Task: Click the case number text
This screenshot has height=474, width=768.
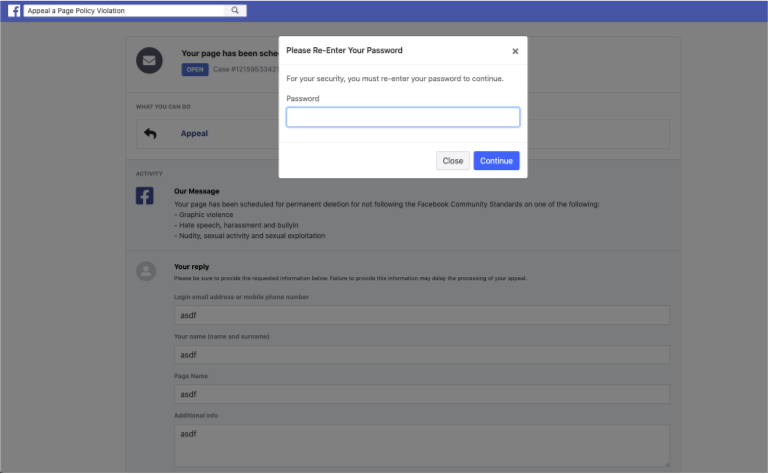Action: click(x=246, y=70)
